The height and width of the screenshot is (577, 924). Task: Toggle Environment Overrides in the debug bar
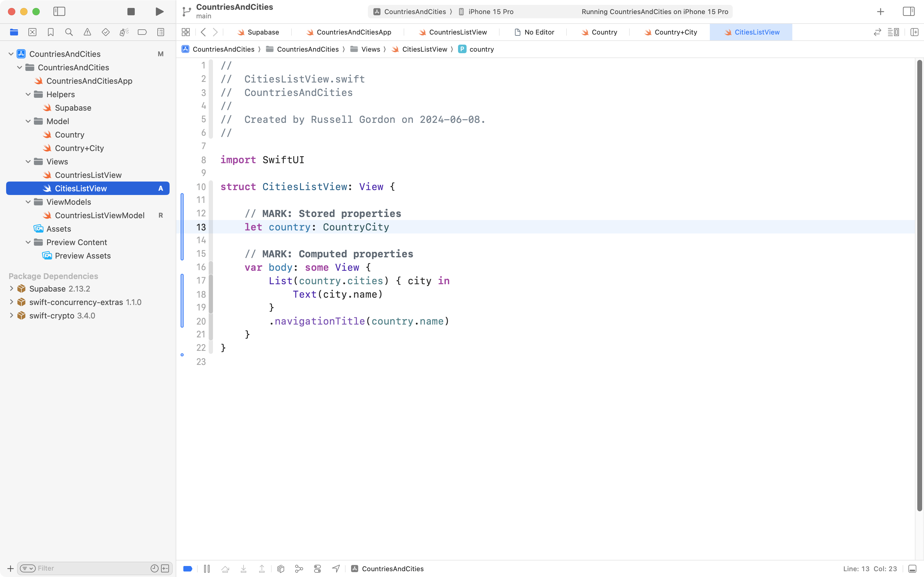click(x=317, y=569)
